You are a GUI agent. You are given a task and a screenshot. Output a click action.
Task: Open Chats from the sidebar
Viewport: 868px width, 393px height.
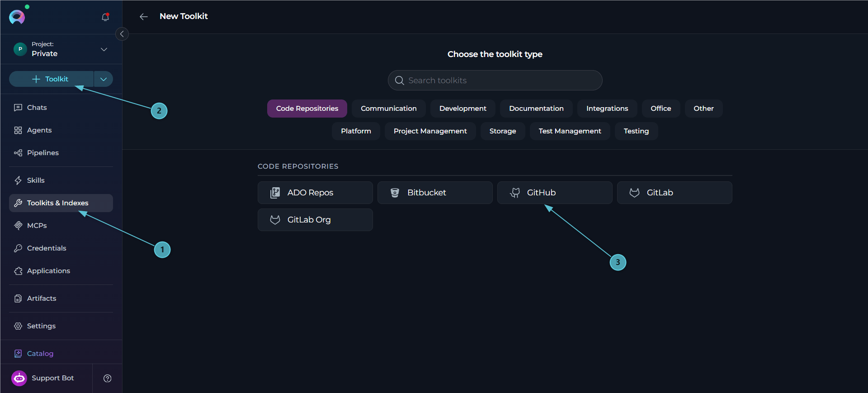(61, 108)
